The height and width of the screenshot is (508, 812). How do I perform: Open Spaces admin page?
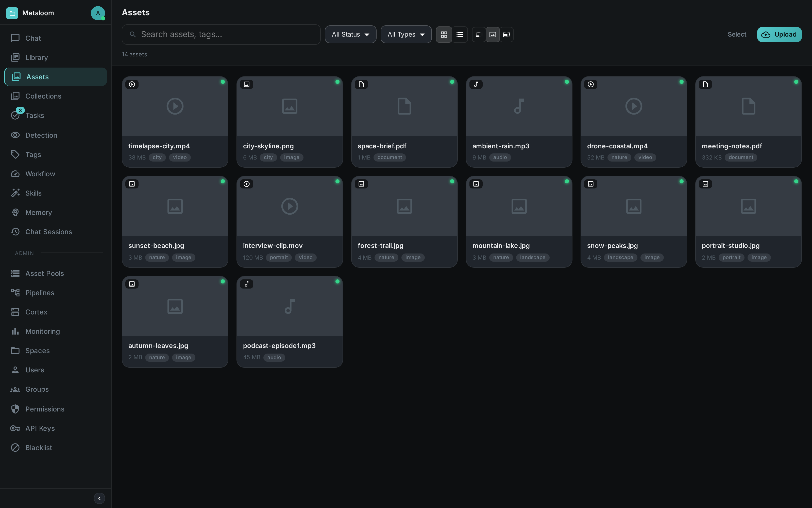tap(55, 351)
